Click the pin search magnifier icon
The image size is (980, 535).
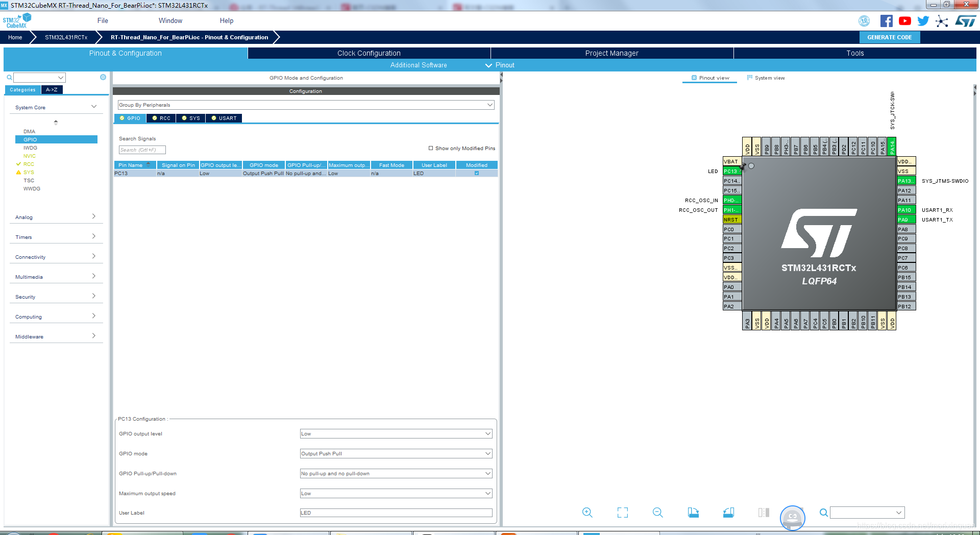pyautogui.click(x=824, y=513)
